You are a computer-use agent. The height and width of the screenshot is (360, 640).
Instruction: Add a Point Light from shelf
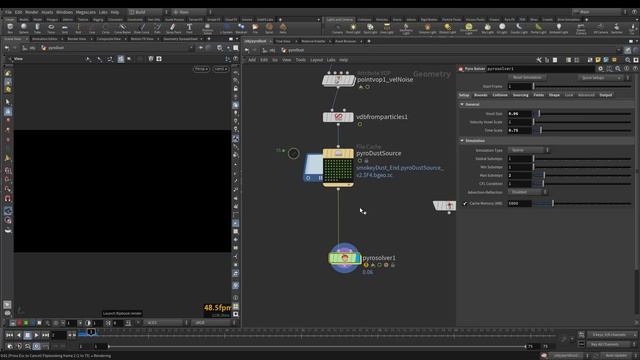[x=353, y=29]
